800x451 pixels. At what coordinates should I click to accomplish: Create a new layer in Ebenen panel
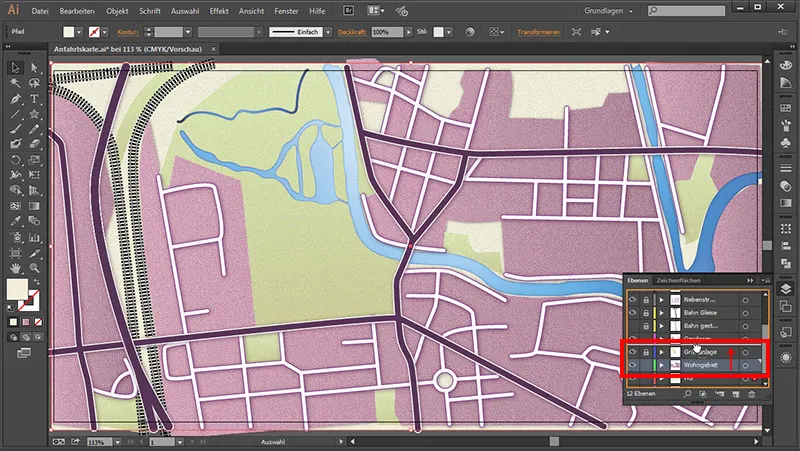click(735, 394)
